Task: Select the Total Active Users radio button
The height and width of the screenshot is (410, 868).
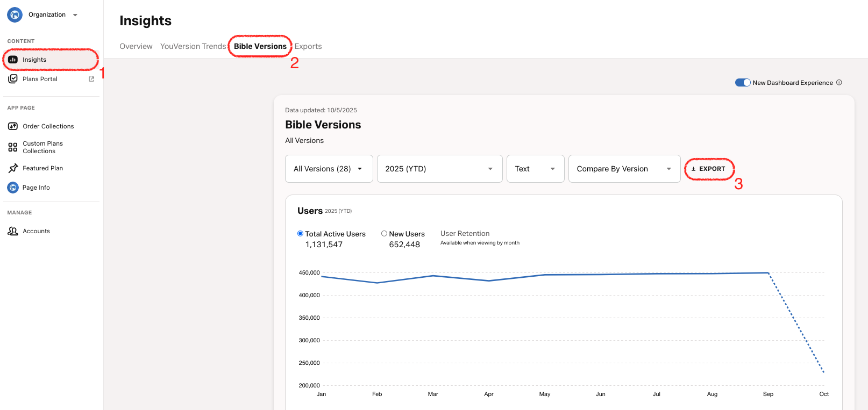Action: pos(300,234)
